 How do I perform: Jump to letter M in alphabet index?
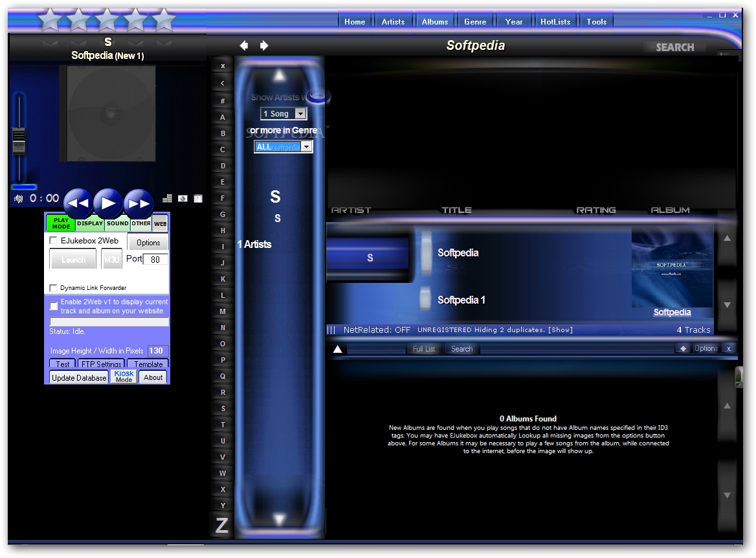point(223,311)
